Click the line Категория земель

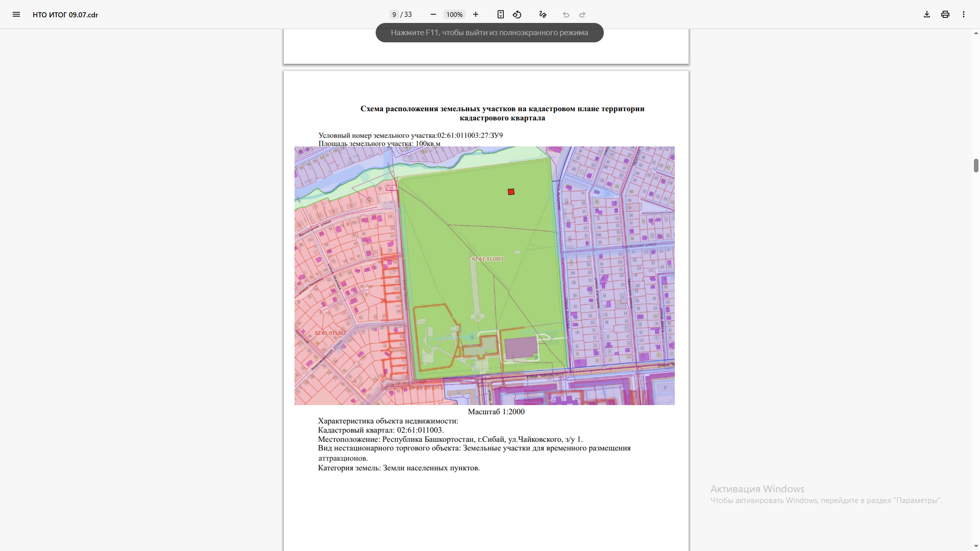399,468
